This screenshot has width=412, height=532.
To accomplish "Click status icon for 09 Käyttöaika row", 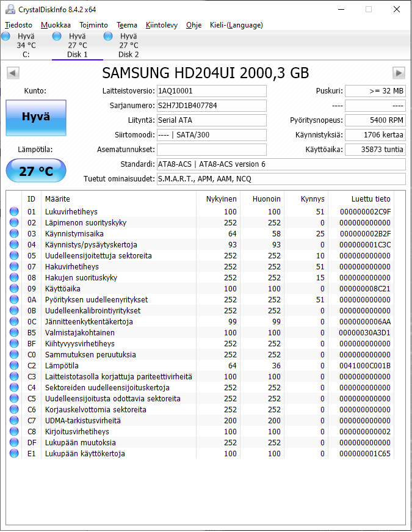I will pos(14,289).
